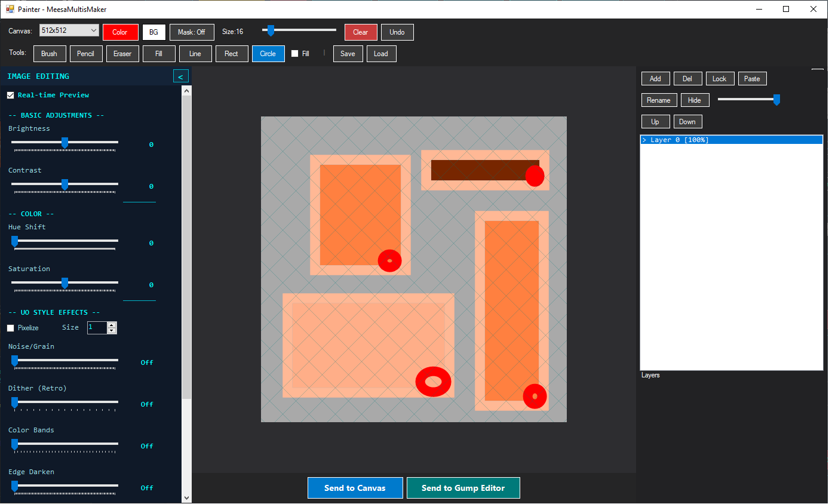Click the editing panel scroll down arrow
The image size is (829, 504).
click(x=186, y=498)
